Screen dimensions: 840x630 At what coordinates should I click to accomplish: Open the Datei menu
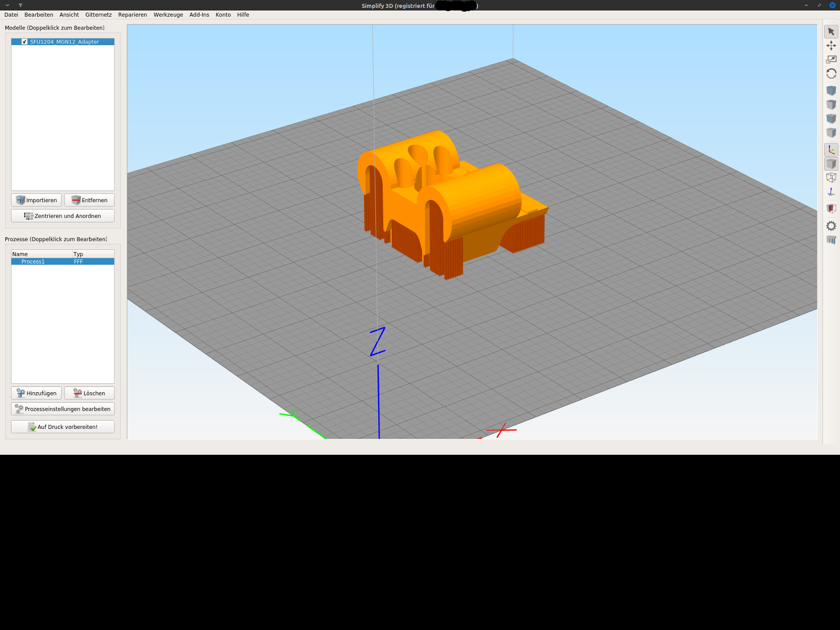click(x=11, y=15)
